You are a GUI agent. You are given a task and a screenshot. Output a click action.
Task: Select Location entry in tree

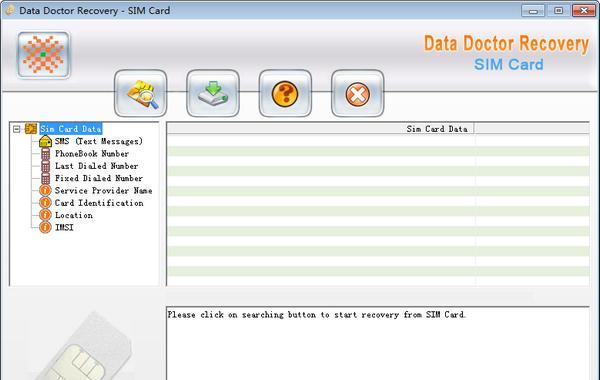coord(73,215)
